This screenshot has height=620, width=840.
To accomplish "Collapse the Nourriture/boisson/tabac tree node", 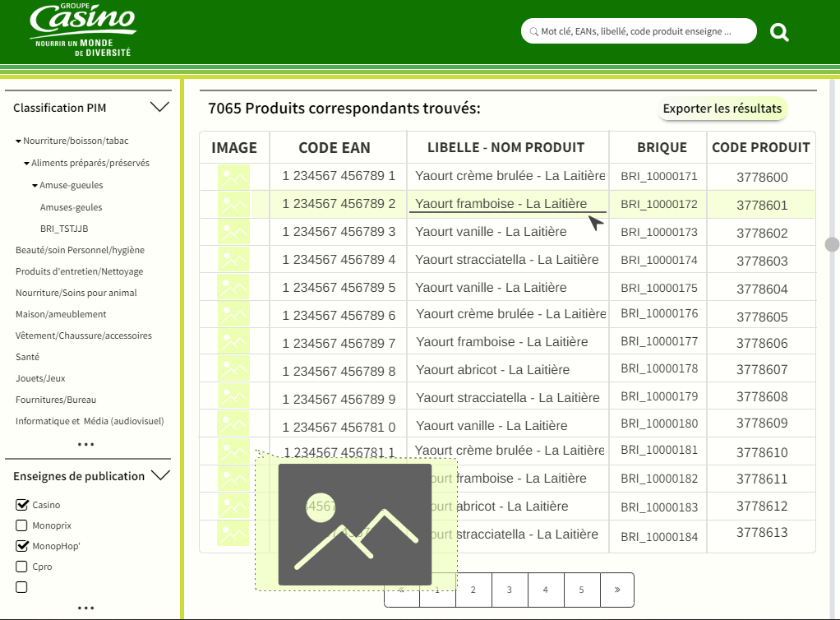I will click(18, 141).
